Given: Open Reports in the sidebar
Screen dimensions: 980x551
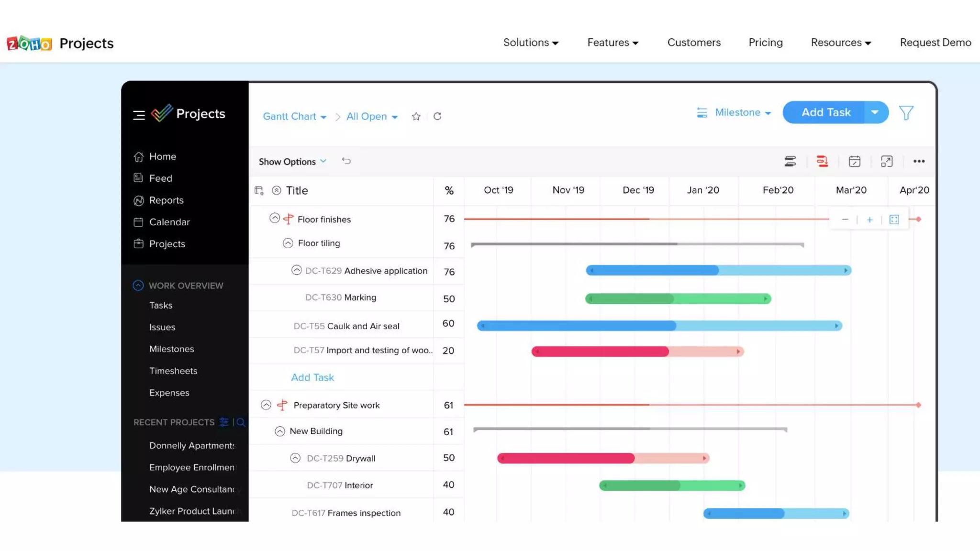Looking at the screenshot, I should coord(166,200).
